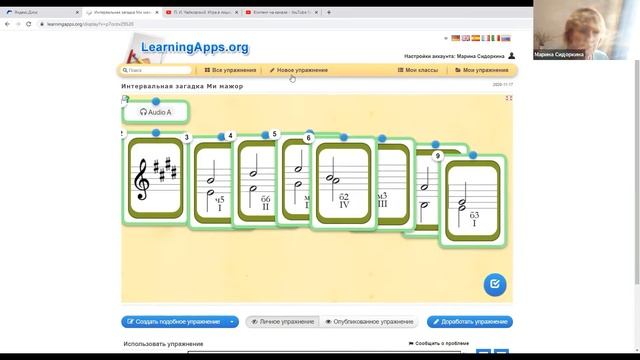This screenshot has height=360, width=640.
Task: Click the number 6 badge
Action: point(308,138)
